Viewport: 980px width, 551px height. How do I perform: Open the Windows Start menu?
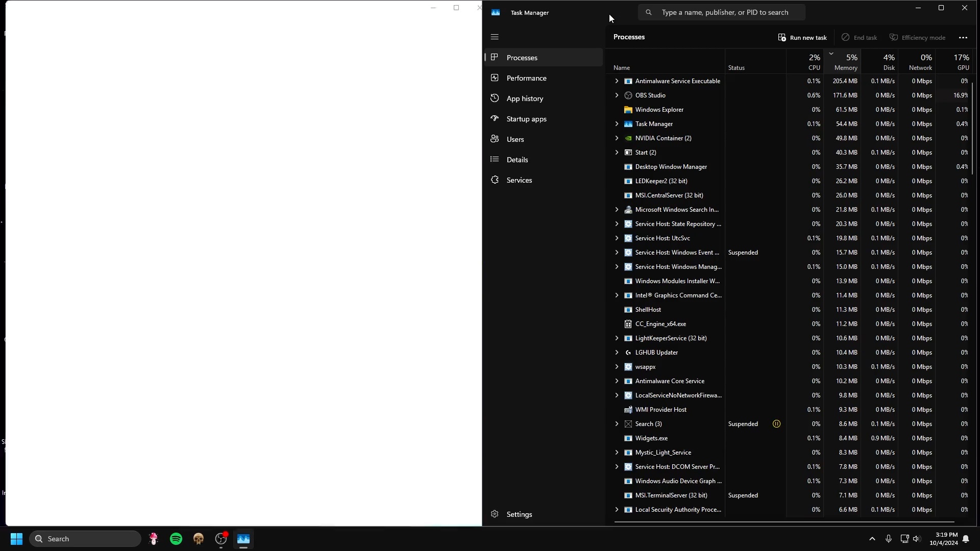pyautogui.click(x=16, y=539)
